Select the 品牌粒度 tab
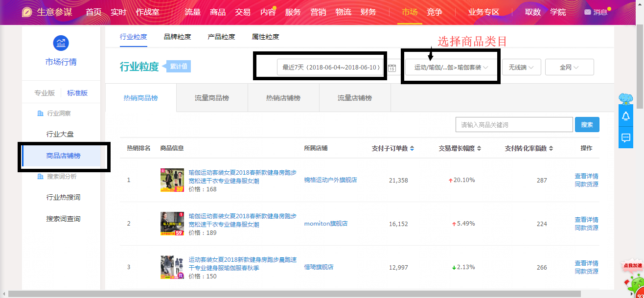This screenshot has height=298, width=644. point(177,37)
